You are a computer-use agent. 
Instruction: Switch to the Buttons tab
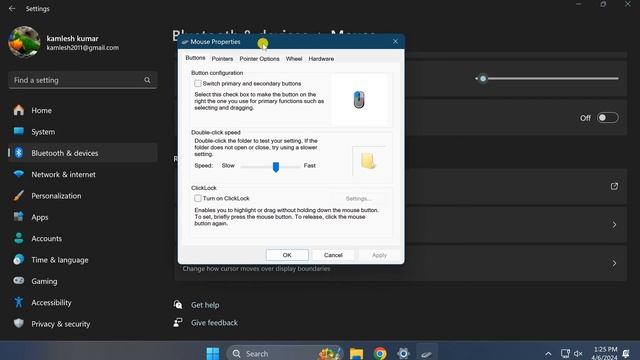click(x=195, y=58)
